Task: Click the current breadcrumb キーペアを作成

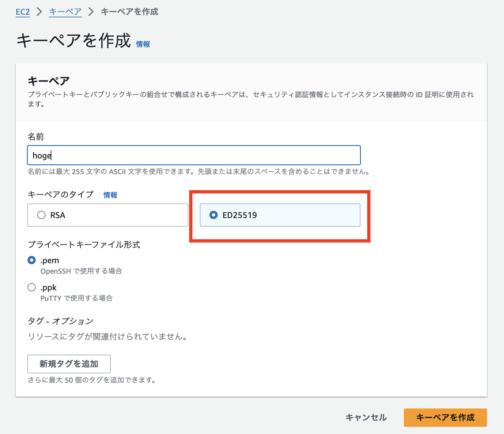Action: coord(129,12)
